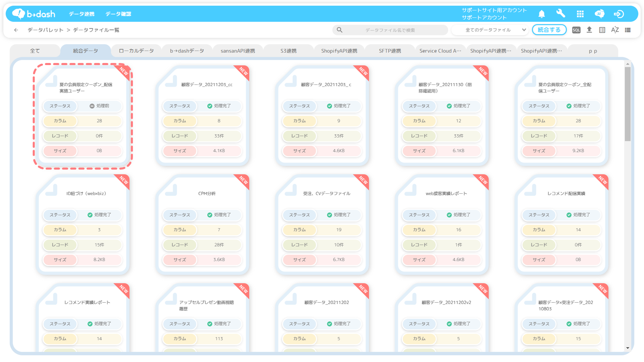
Task: Click the 113 column count value
Action: coord(219,339)
